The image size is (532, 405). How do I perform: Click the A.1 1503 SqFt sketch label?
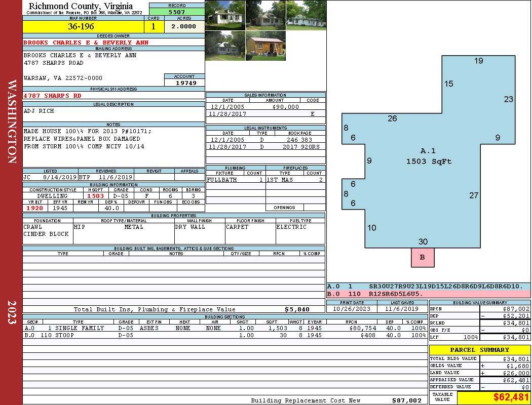point(428,156)
